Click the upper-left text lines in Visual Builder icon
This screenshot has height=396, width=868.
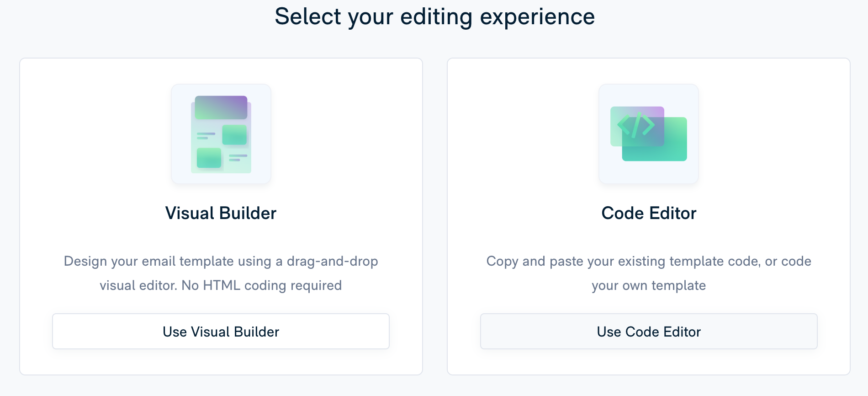click(x=206, y=136)
